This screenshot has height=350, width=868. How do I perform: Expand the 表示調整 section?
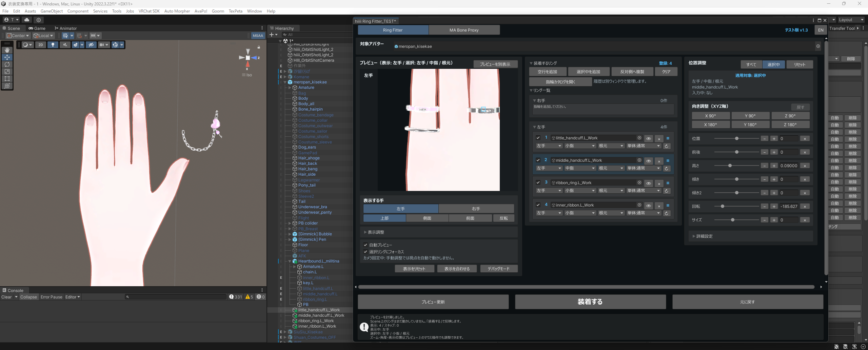[x=374, y=232]
